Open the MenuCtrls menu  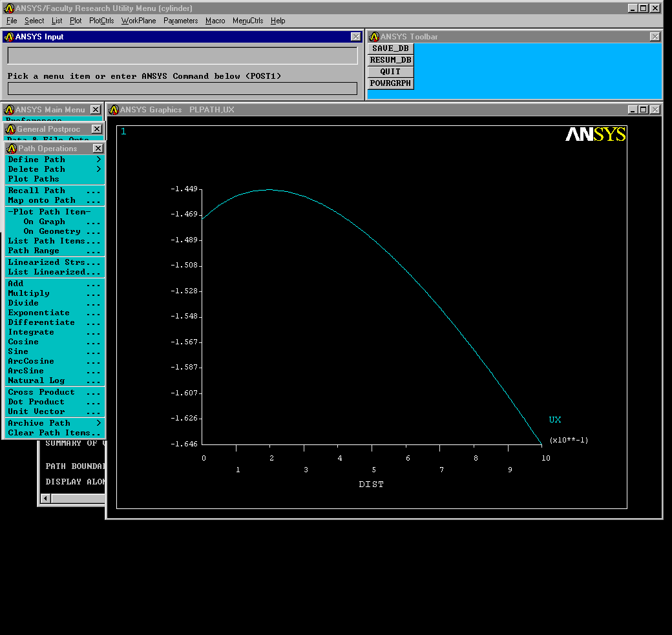coord(247,21)
